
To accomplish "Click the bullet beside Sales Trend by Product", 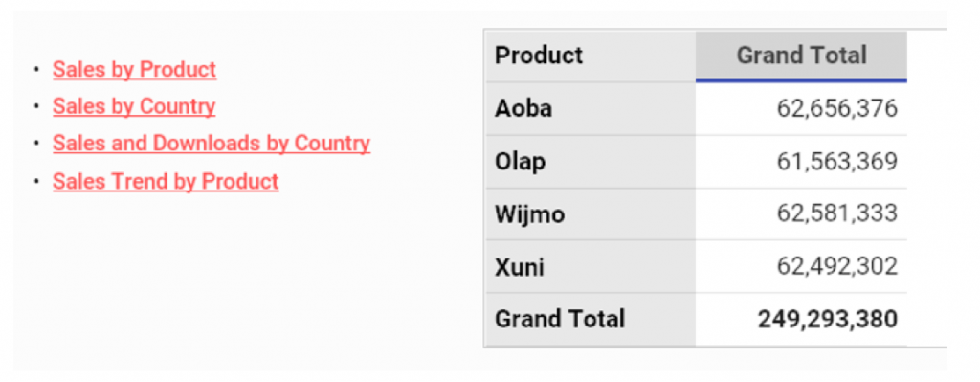I will 37,181.
